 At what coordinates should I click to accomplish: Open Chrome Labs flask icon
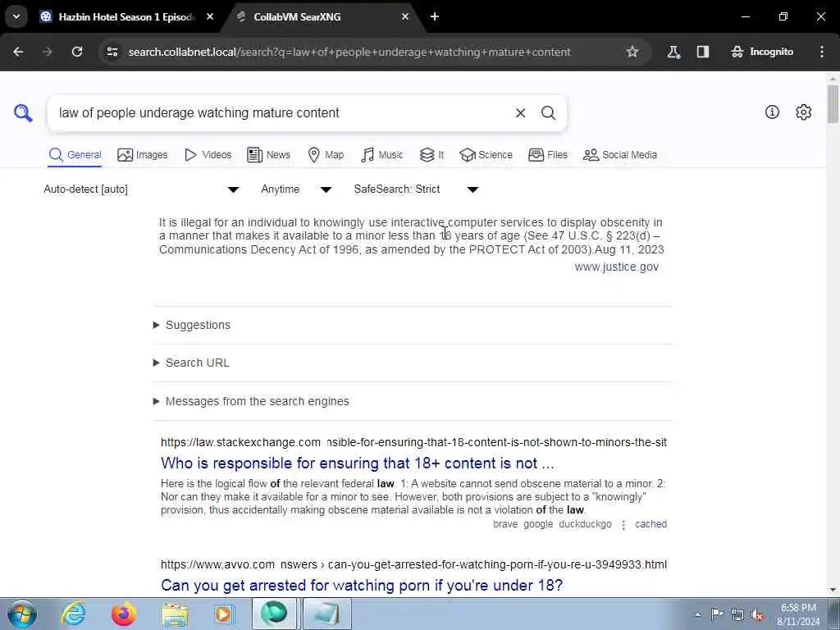[674, 52]
